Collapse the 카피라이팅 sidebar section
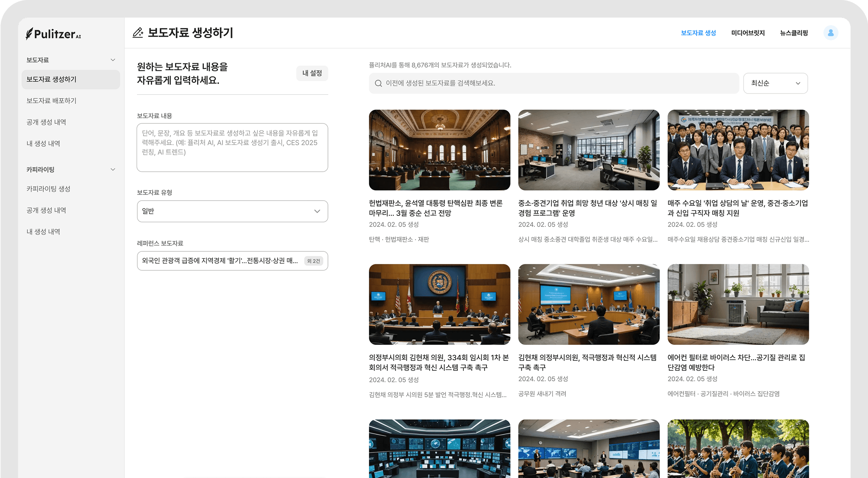The height and width of the screenshot is (478, 868). [x=113, y=169]
